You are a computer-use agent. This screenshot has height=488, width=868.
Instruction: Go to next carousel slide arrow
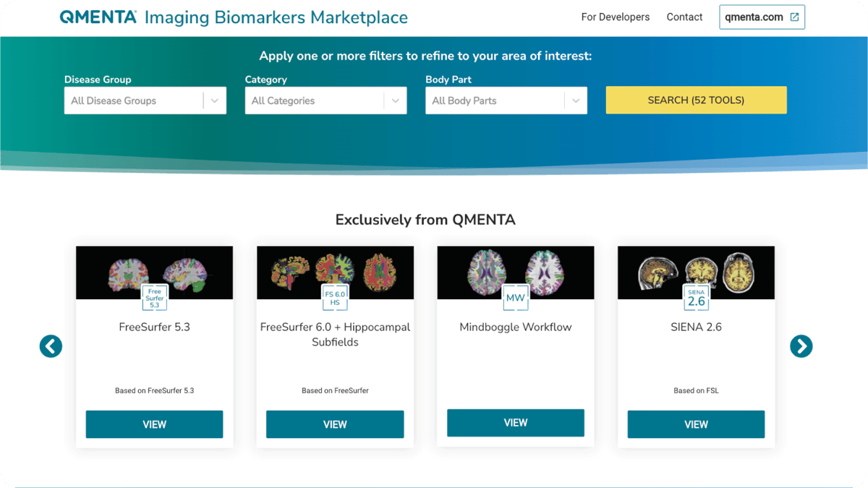[x=801, y=346]
